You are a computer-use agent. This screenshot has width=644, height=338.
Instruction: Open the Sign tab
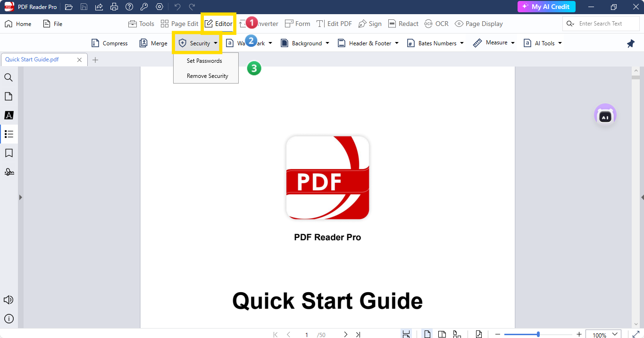370,24
